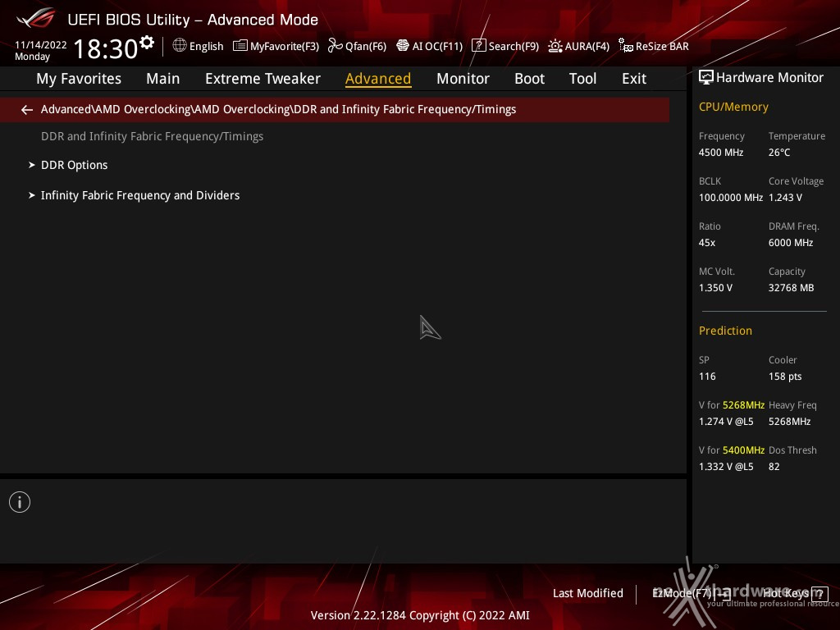Click the CPU/Memory section heading
This screenshot has width=840, height=630.
click(x=733, y=107)
